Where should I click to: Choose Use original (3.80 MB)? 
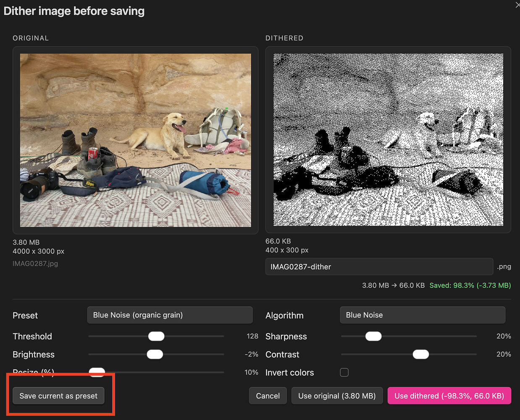pos(337,396)
